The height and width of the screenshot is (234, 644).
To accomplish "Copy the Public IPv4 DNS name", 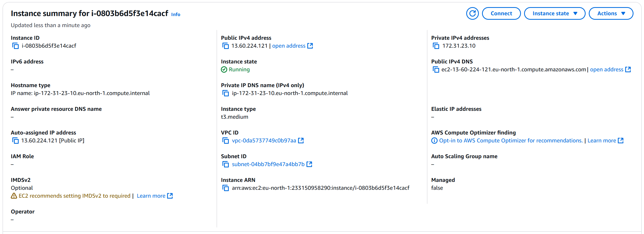I will pyautogui.click(x=436, y=69).
